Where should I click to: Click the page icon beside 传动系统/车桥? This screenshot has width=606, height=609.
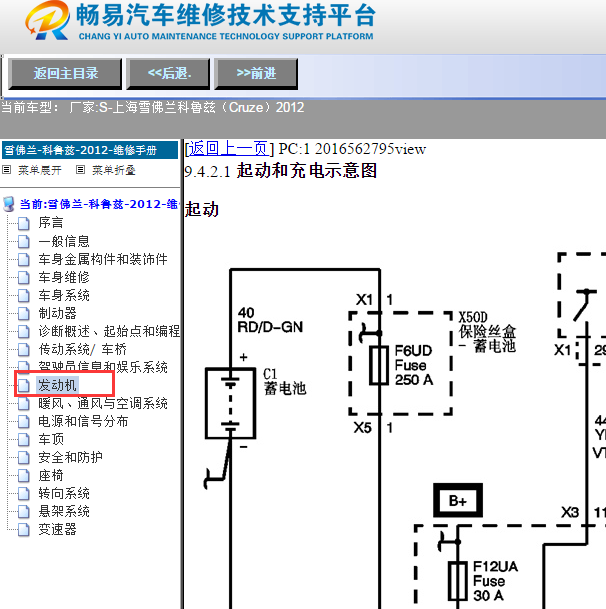24,350
